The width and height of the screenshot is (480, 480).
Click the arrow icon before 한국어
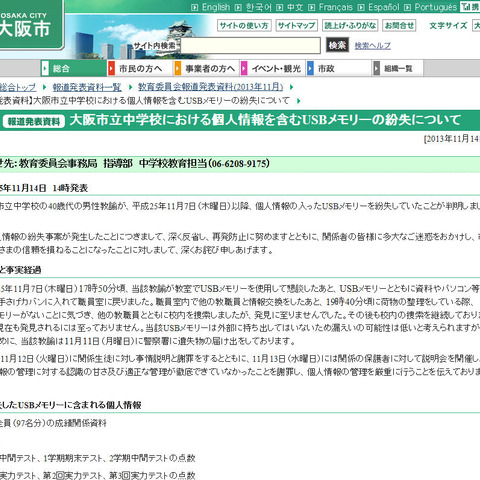point(238,8)
